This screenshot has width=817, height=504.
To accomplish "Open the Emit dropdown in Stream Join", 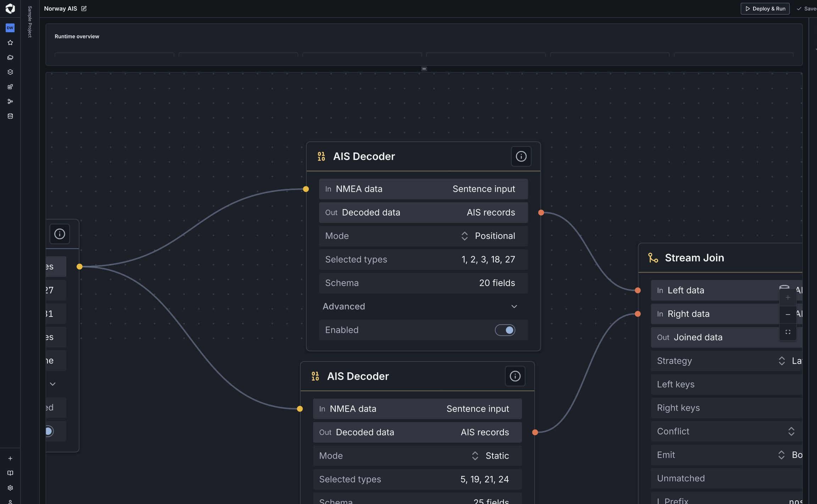I will [727, 455].
